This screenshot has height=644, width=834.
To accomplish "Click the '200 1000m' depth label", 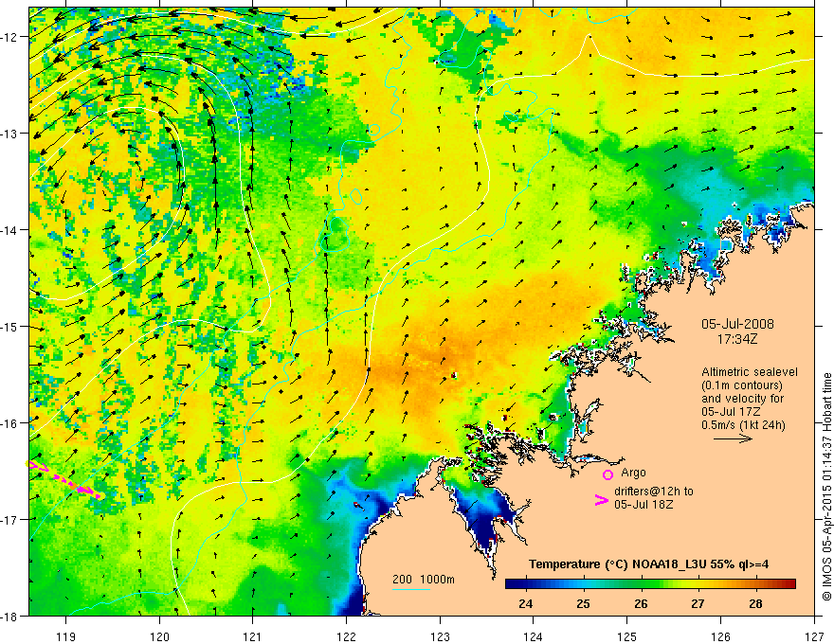I will pyautogui.click(x=424, y=580).
